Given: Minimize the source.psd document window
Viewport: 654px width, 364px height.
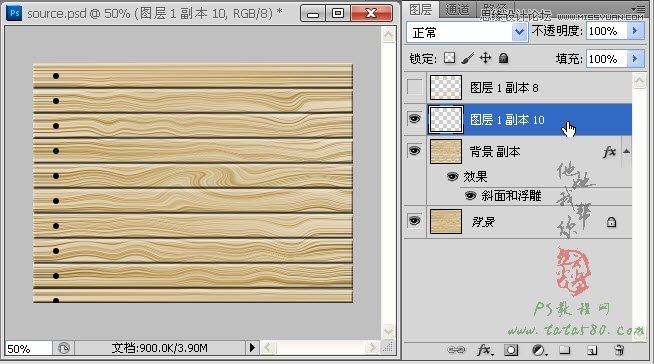Looking at the screenshot, I should (x=313, y=14).
